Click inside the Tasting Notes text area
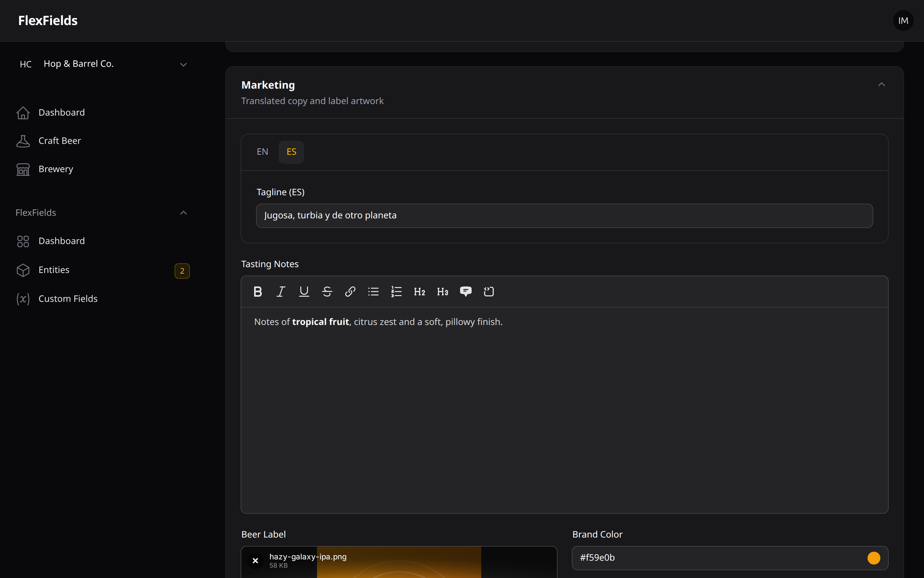The height and width of the screenshot is (578, 924). pyautogui.click(x=564, y=410)
